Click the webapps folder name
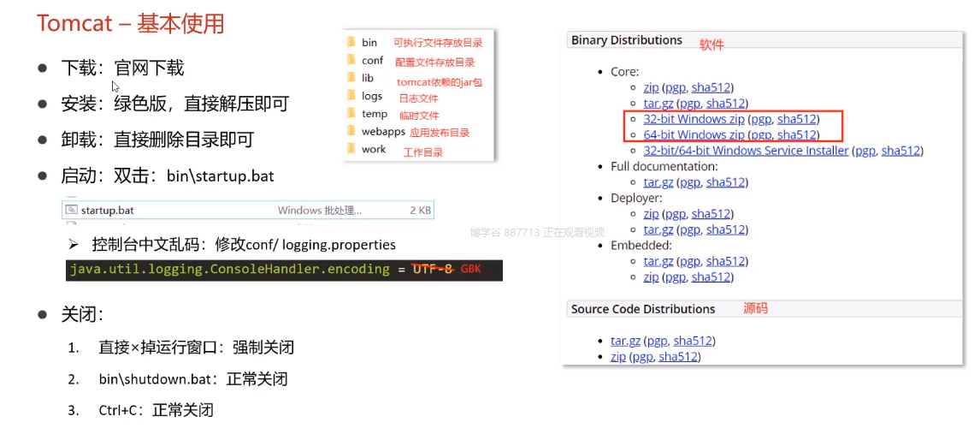Screen dimensions: 980x428 pos(383,132)
